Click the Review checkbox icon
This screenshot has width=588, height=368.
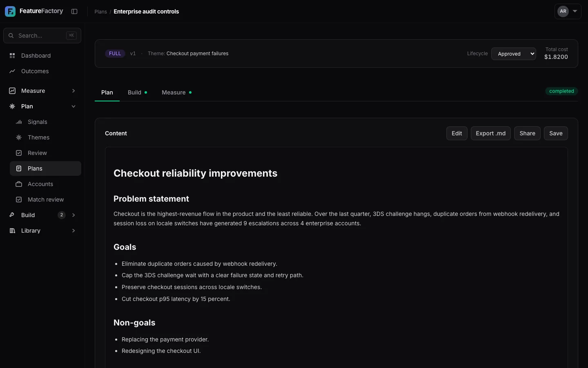[19, 153]
